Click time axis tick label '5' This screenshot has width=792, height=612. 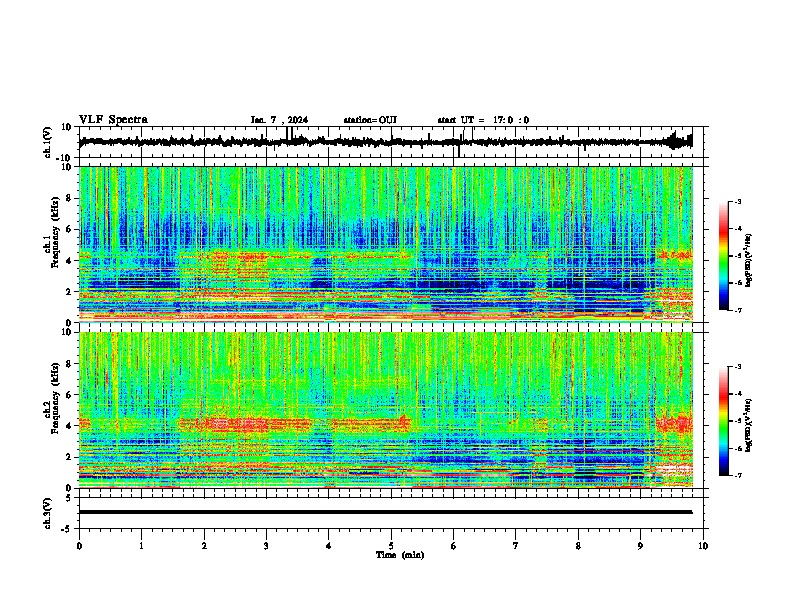coord(391,546)
